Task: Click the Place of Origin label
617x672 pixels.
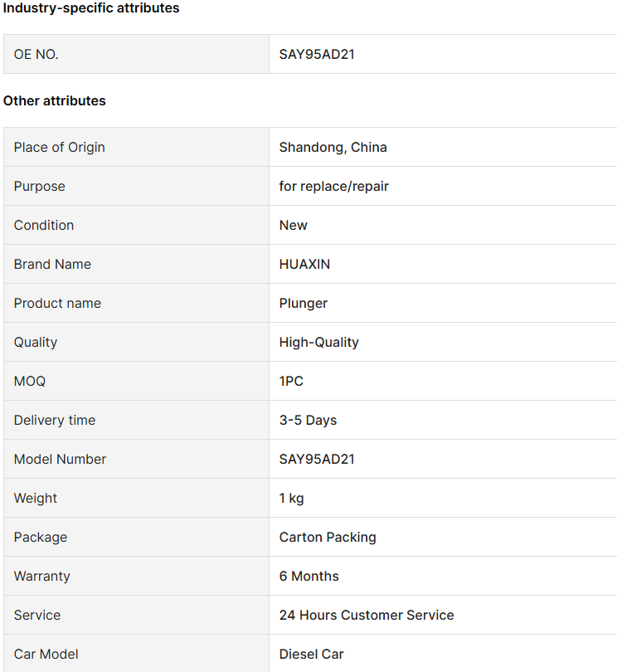Action: [x=59, y=147]
